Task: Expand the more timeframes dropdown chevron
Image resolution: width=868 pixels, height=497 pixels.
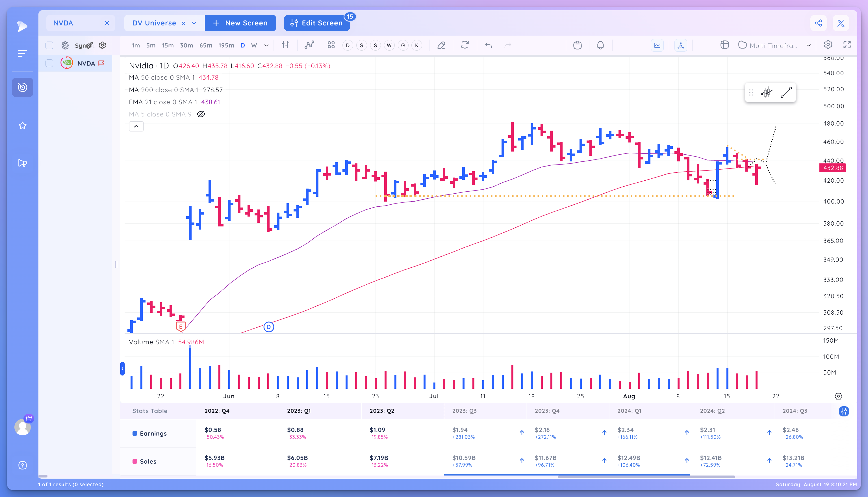Action: coord(266,46)
